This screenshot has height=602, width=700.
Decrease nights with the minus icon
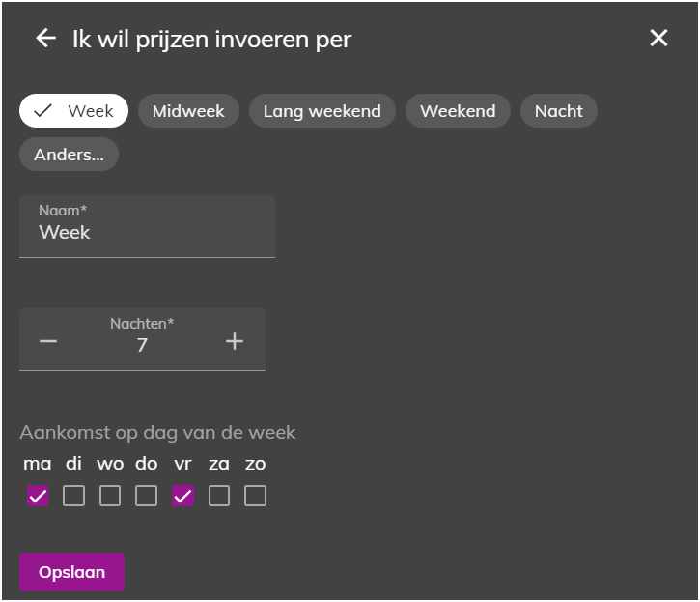[x=48, y=341]
